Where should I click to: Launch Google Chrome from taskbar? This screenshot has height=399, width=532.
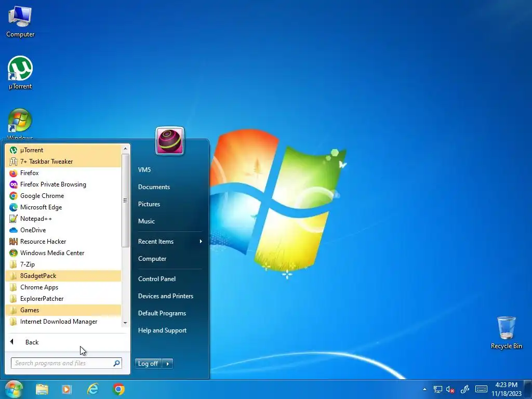[118, 389]
